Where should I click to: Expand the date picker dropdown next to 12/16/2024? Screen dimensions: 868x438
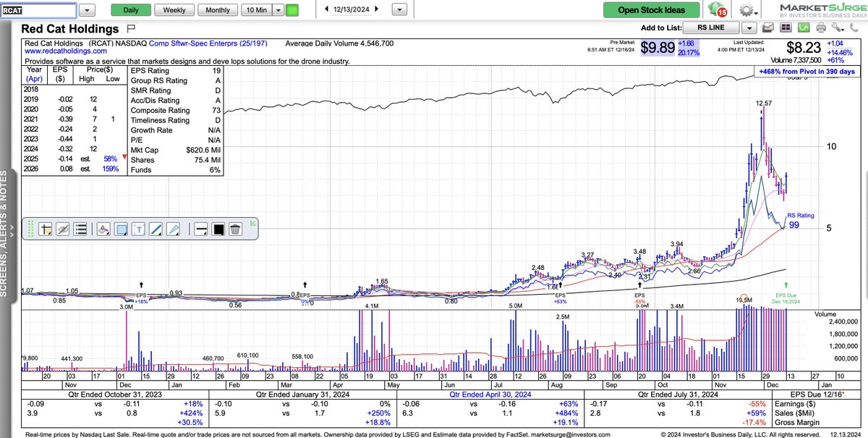point(399,10)
